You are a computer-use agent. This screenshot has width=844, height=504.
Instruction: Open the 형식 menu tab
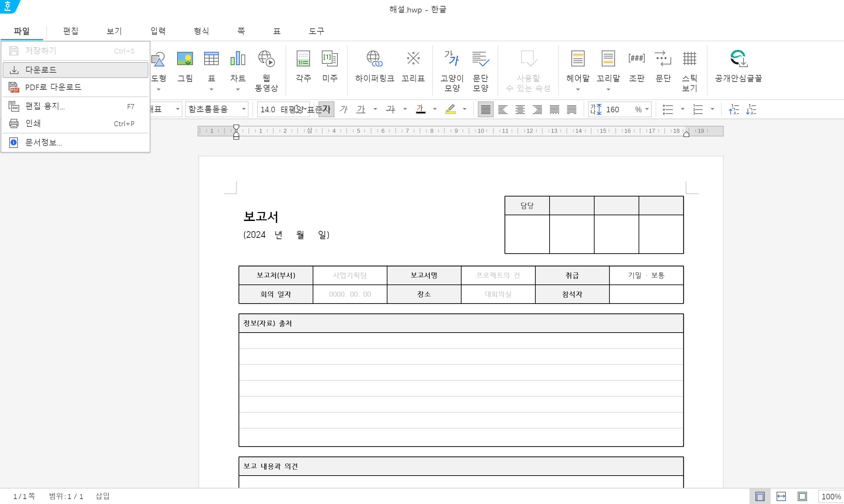(201, 31)
